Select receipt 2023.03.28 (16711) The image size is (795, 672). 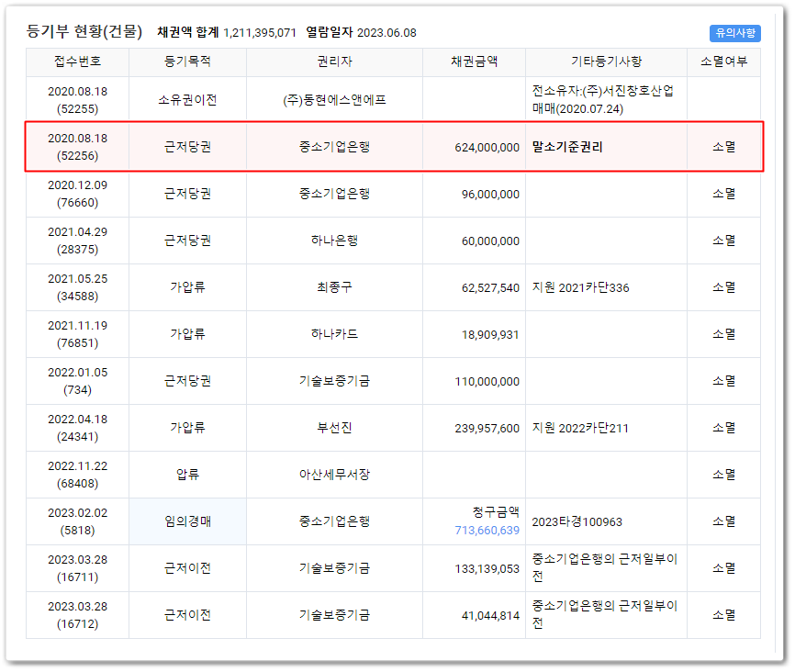(78, 568)
